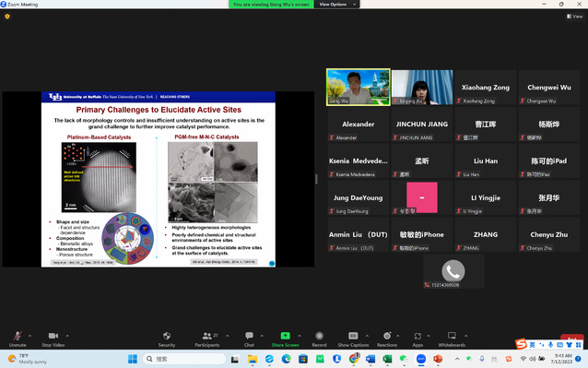Expand the arrow next to Share Screen

point(300,336)
